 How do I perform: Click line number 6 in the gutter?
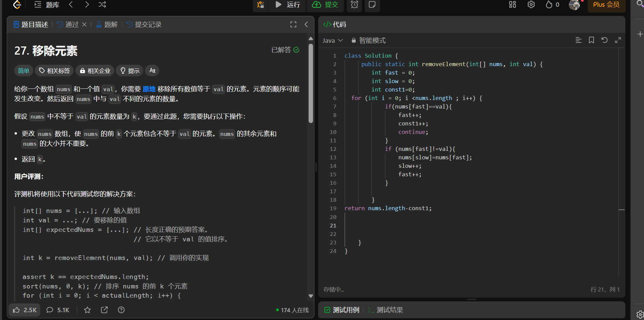click(335, 98)
